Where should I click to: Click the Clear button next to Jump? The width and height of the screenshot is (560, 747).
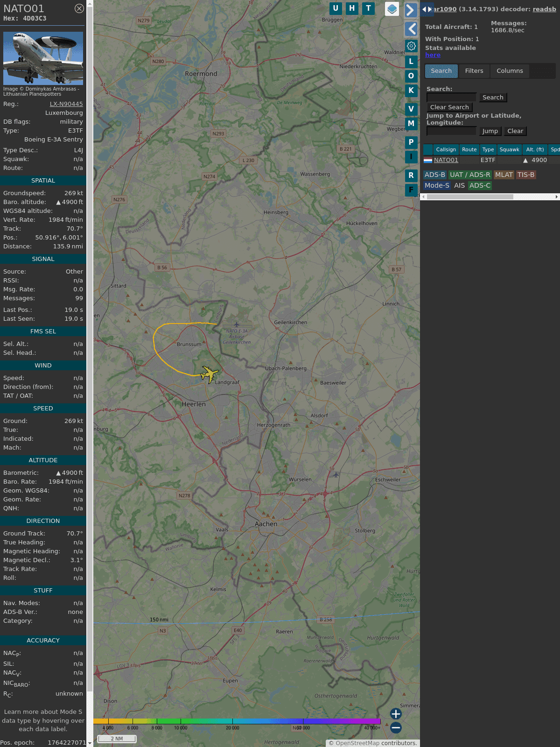[515, 131]
